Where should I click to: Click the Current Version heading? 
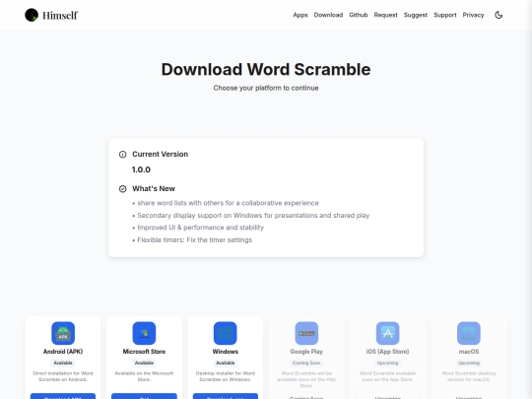point(161,154)
